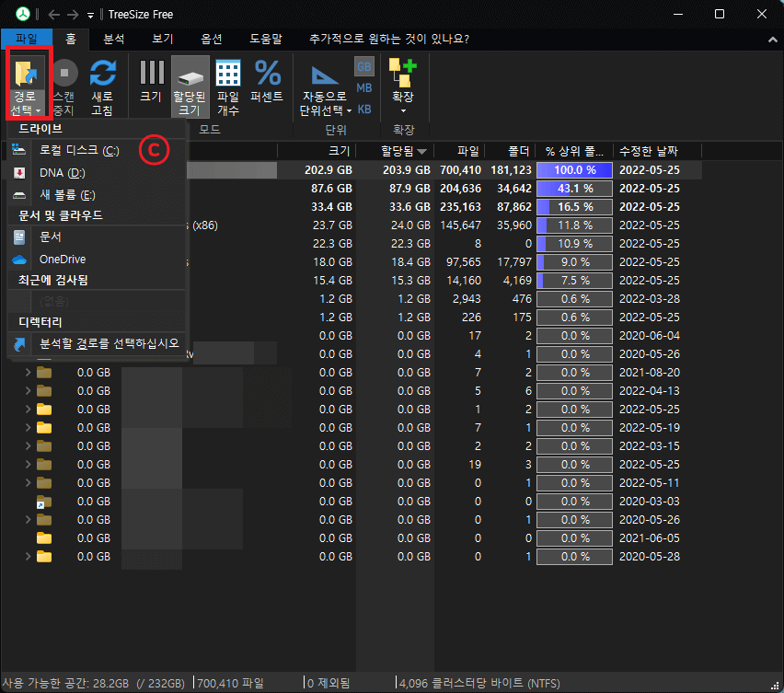
Task: Click 사용 가능한 공간 status entry
Action: pos(93,683)
